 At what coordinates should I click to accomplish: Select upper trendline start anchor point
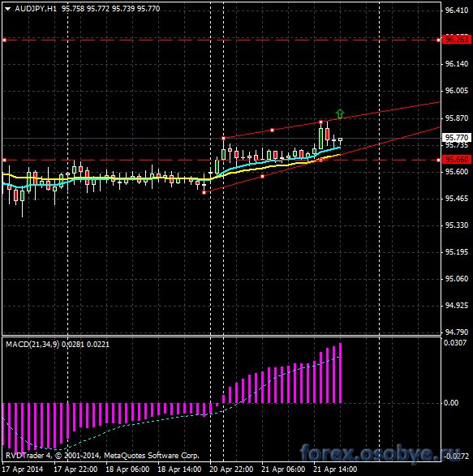224,139
